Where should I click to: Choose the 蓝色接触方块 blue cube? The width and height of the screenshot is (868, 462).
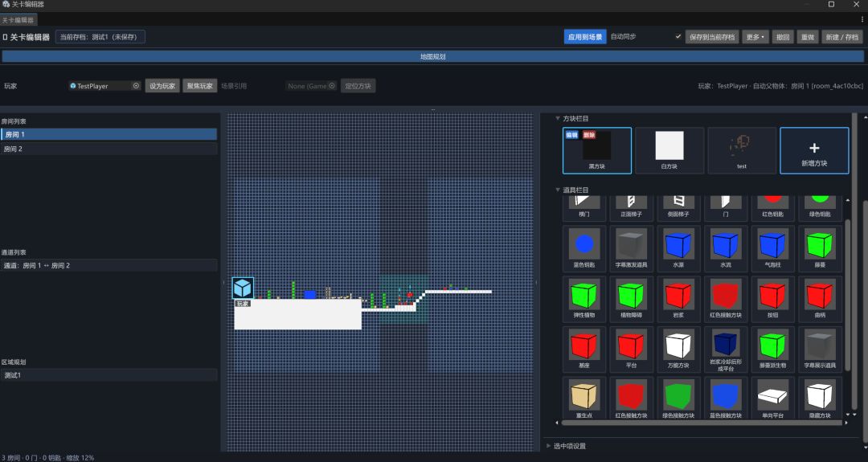(x=725, y=399)
